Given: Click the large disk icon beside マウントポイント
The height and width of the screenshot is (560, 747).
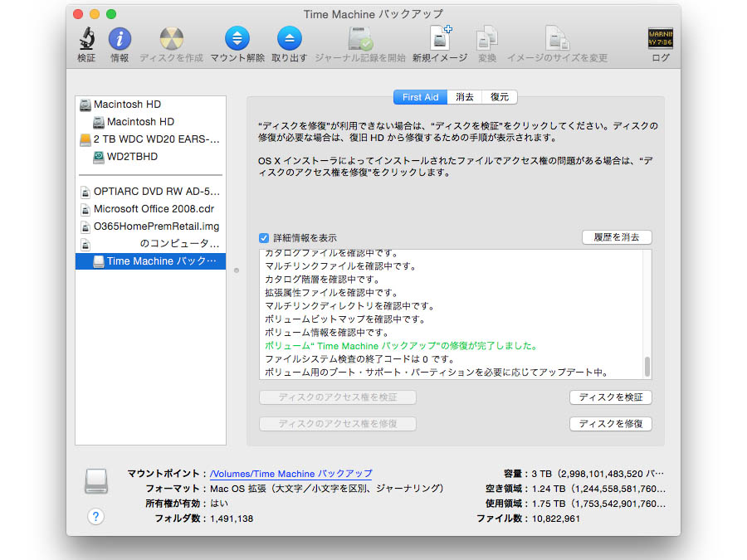Looking at the screenshot, I should point(96,481).
